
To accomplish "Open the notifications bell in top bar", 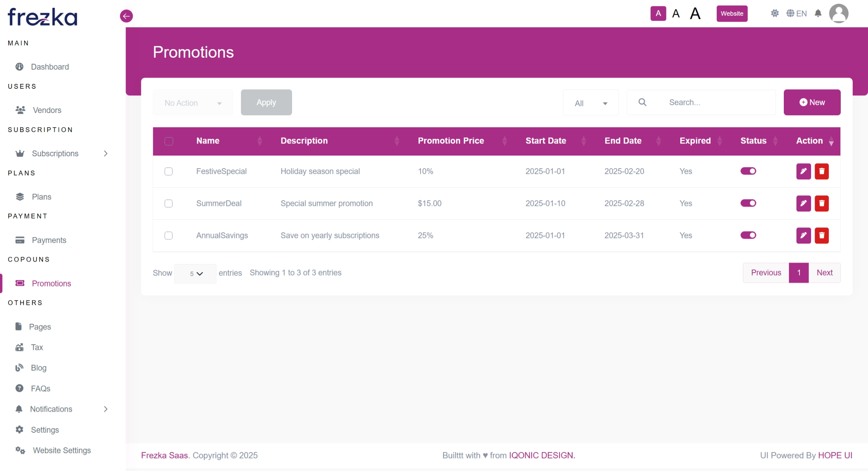I will click(818, 14).
